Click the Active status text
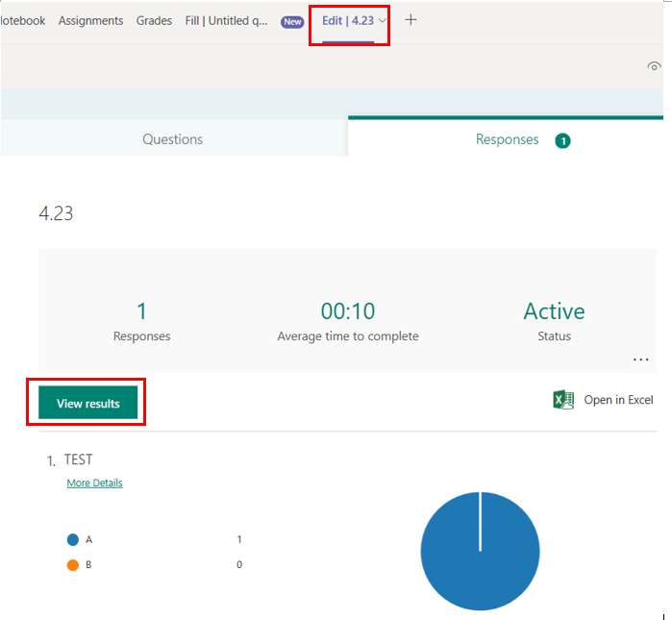 pos(554,311)
